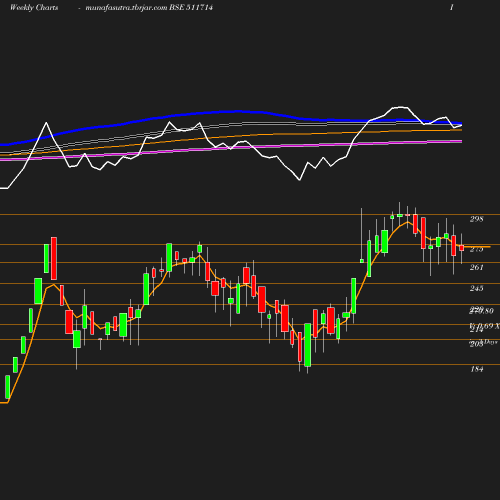Image resolution: width=500 pixels, height=500 pixels.
Task: Click the 261 price level label
Action: pyautogui.click(x=476, y=267)
